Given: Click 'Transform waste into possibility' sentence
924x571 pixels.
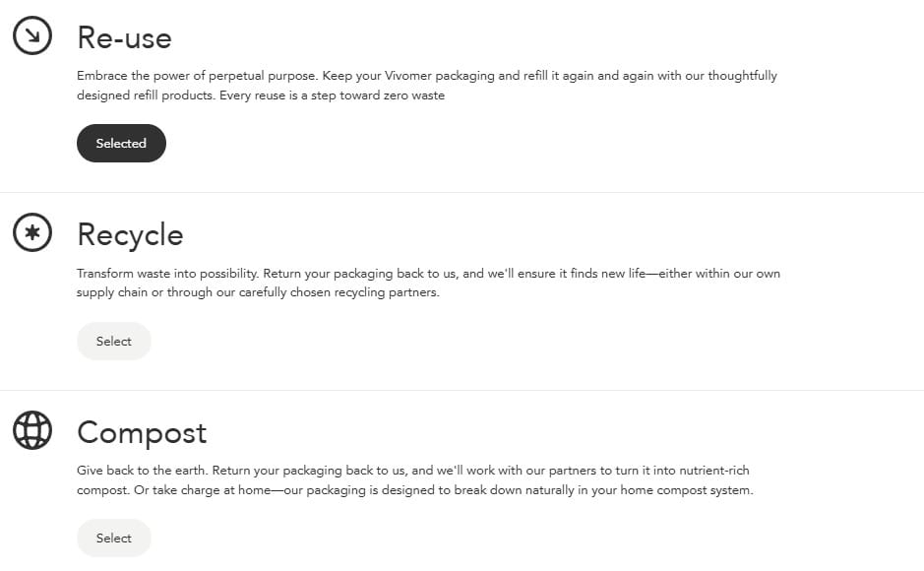Looking at the screenshot, I should pos(168,274).
